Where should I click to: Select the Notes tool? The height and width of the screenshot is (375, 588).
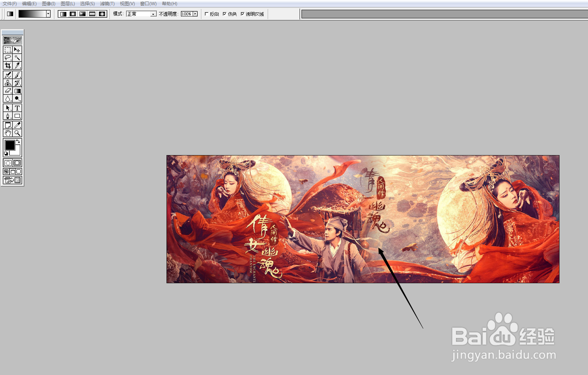pyautogui.click(x=8, y=125)
